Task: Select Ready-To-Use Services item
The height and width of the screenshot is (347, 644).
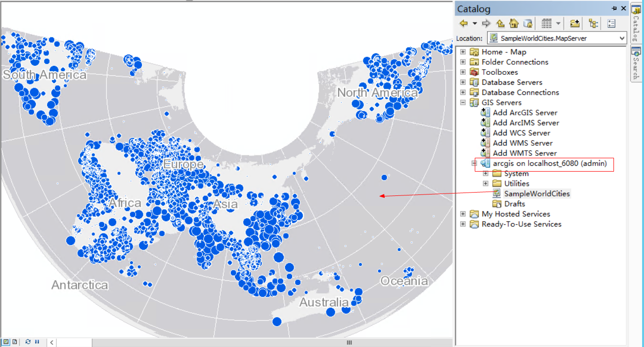Action: click(521, 224)
